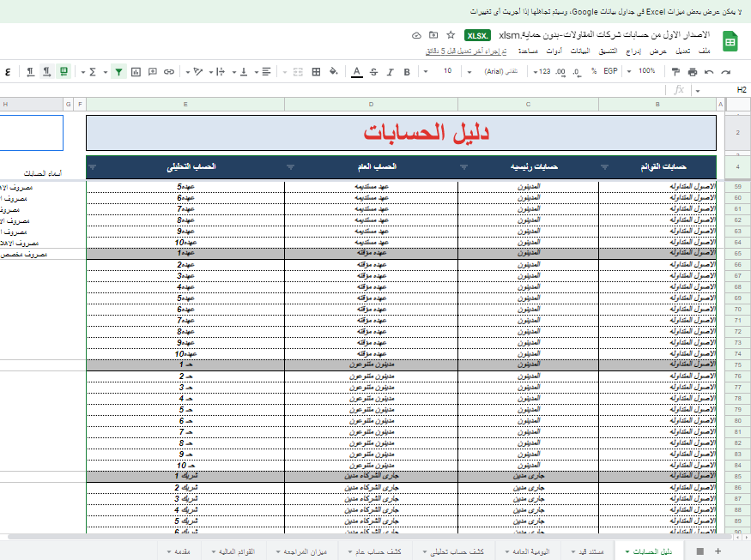The image size is (751, 560).
Task: Add a new sheet with plus button
Action: pos(718,551)
